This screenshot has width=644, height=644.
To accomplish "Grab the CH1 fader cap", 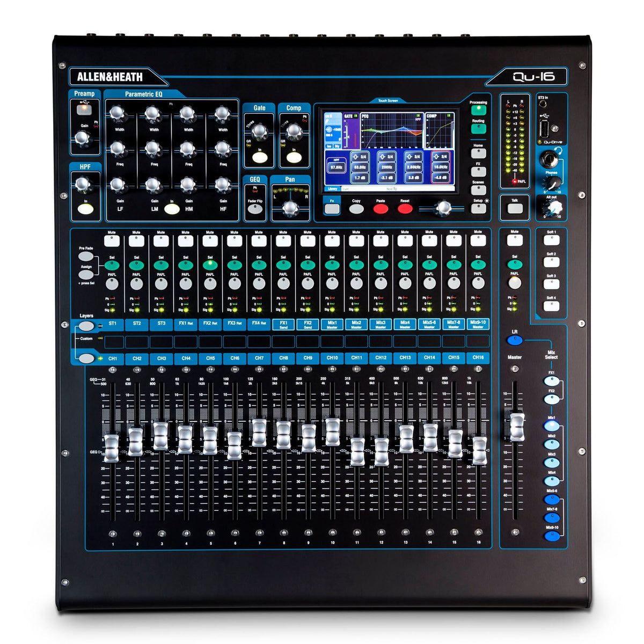I will pyautogui.click(x=111, y=449).
